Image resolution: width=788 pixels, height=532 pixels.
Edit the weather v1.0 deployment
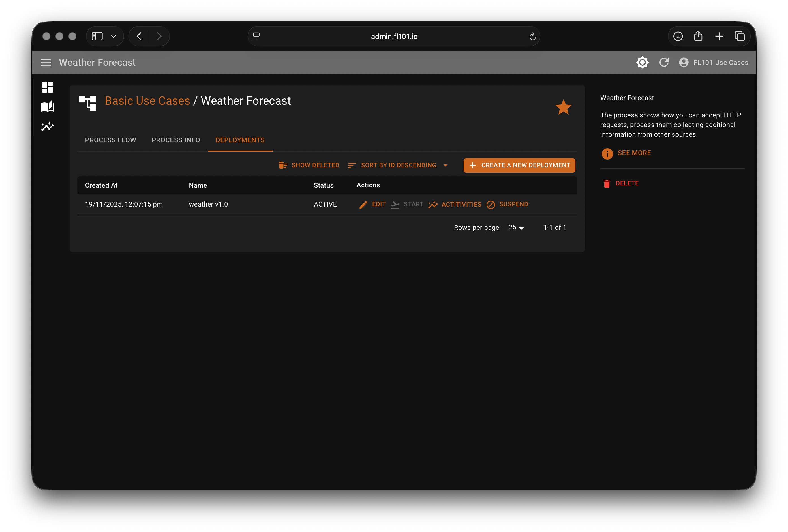click(x=372, y=204)
